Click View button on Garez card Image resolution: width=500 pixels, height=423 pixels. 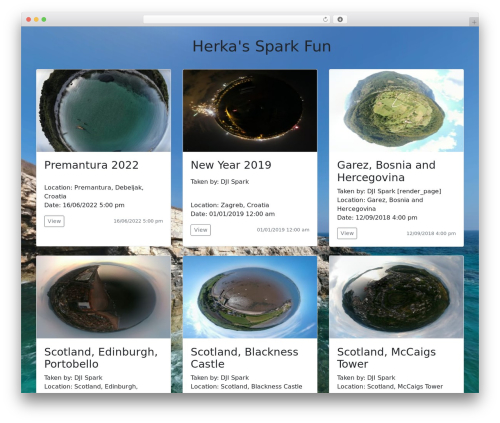tap(347, 233)
